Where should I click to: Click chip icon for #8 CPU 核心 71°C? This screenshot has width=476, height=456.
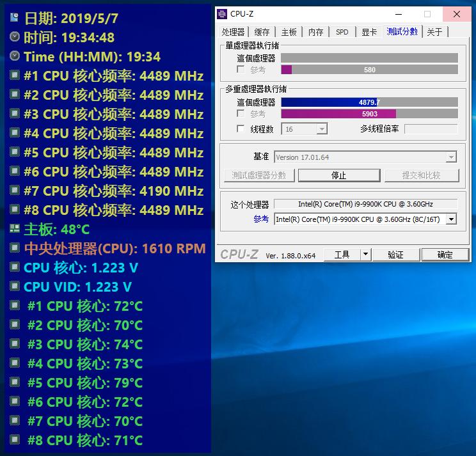(x=15, y=439)
